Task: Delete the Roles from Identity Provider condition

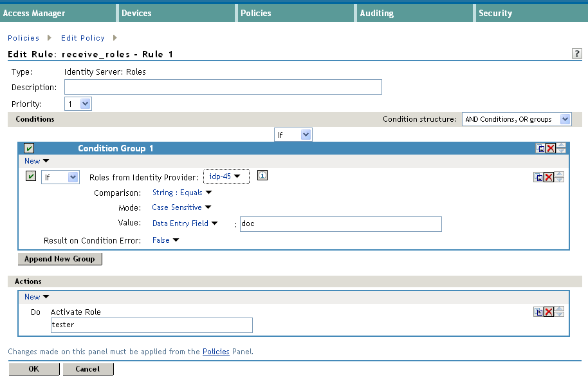Action: click(549, 177)
